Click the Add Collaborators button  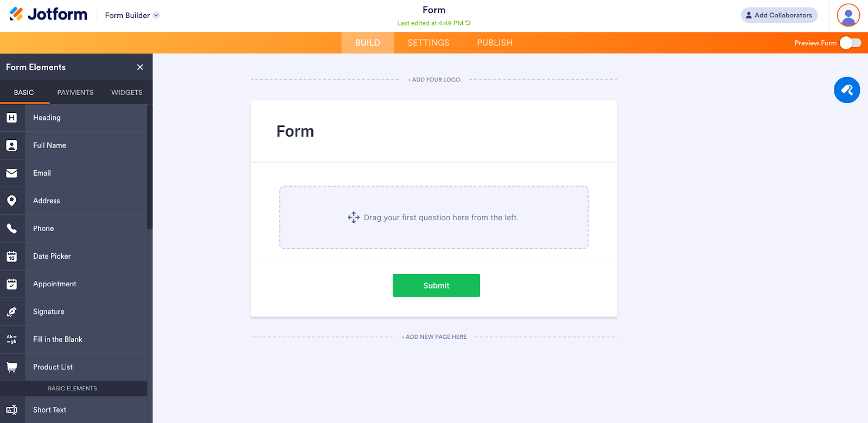pyautogui.click(x=779, y=15)
